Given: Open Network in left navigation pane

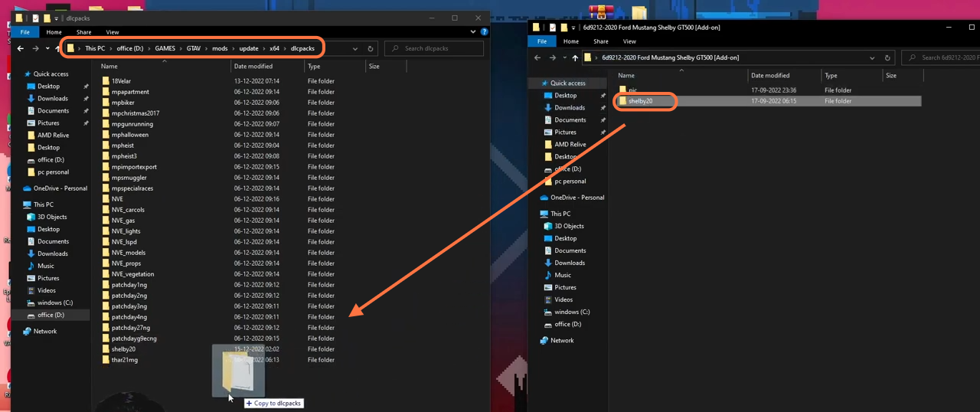Looking at the screenshot, I should [x=44, y=331].
